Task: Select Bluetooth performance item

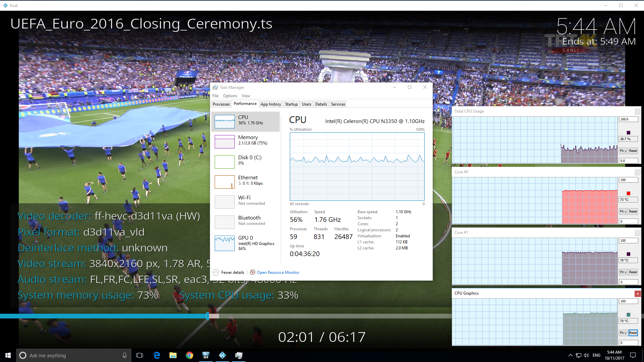Action: tap(246, 222)
